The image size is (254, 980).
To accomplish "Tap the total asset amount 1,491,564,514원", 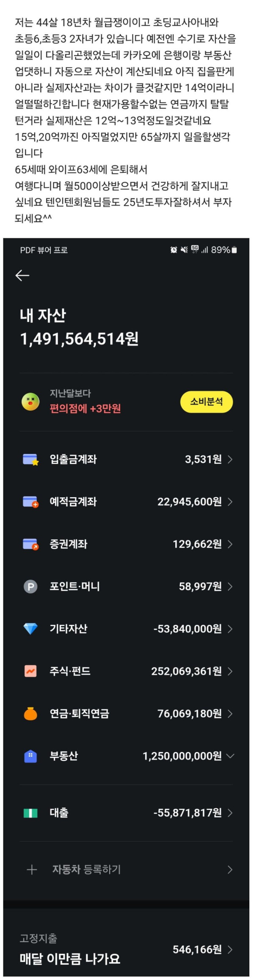I will 80,339.
